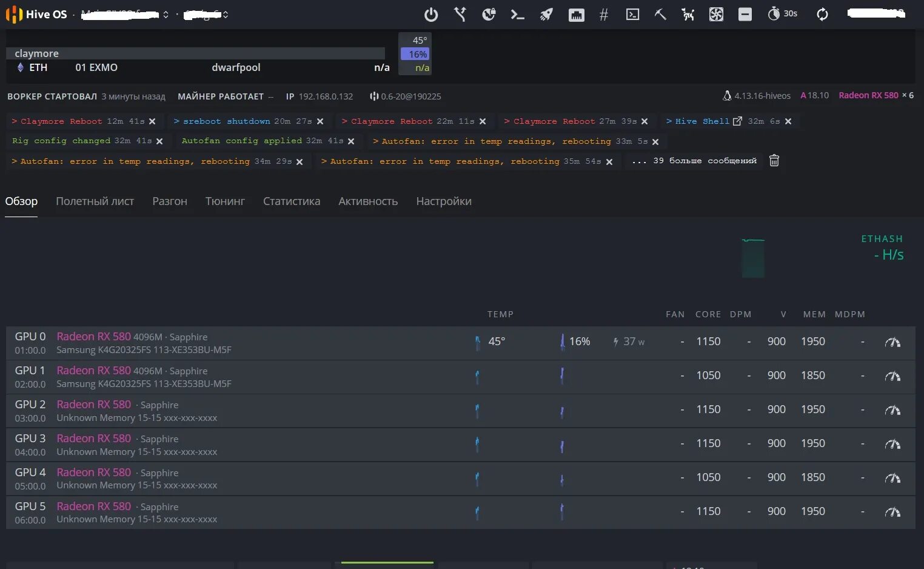This screenshot has height=569, width=924.
Task: Click the power actions icon in the toolbar
Action: pos(431,15)
